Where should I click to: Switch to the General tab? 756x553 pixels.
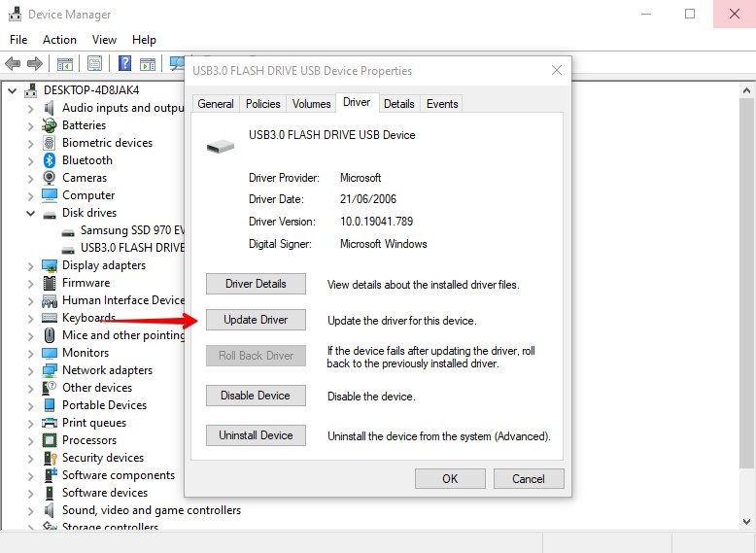coord(216,104)
